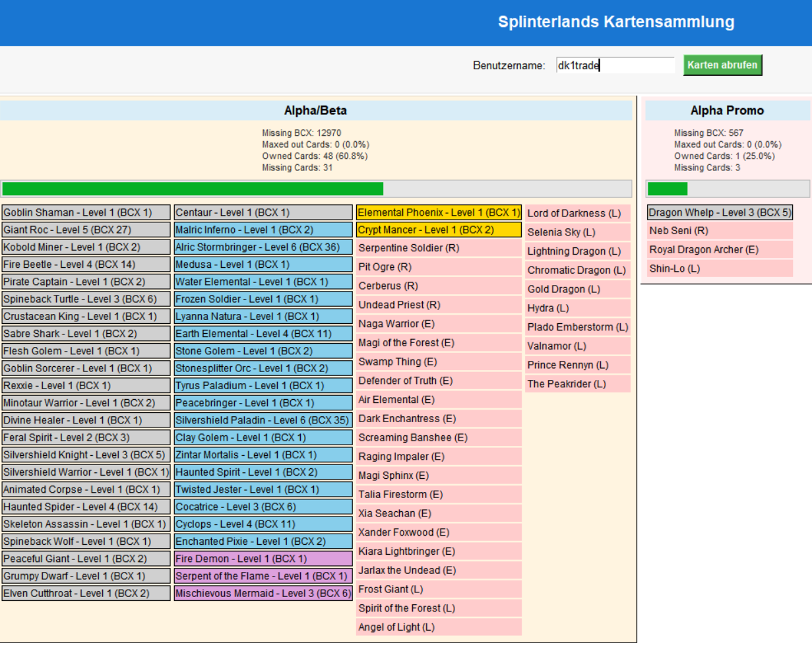
Task: Select the Haunted Spider card
Action: [x=86, y=507]
